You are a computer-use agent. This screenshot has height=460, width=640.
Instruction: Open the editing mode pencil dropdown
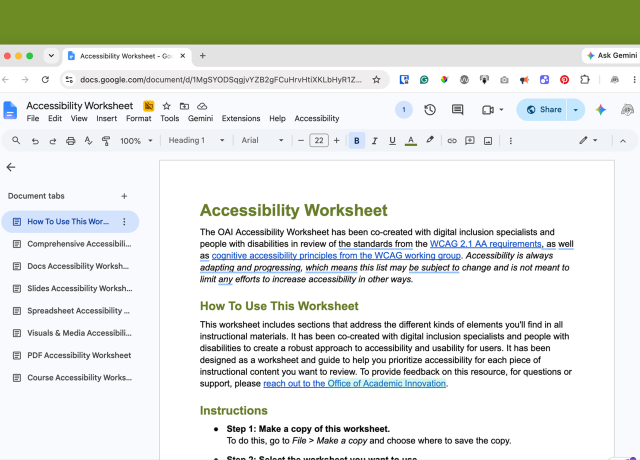[588, 140]
